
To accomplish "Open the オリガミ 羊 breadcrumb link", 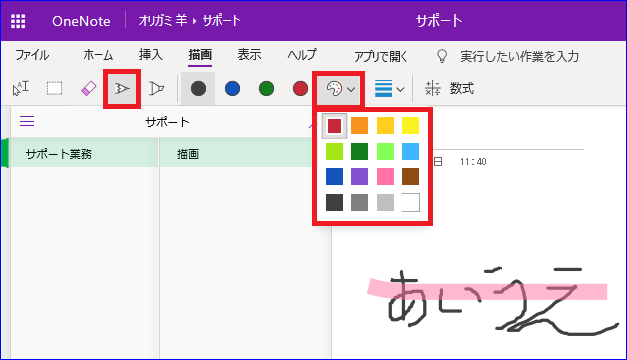I will [x=163, y=21].
